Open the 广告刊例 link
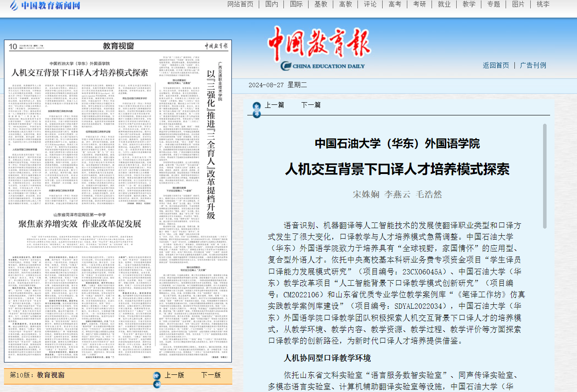The image size is (577, 392). [533, 65]
